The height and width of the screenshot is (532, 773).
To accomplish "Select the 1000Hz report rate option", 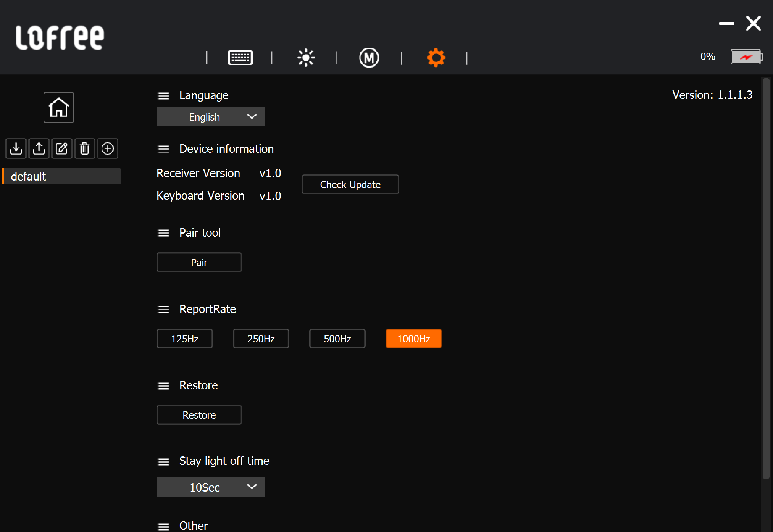I will (x=413, y=339).
